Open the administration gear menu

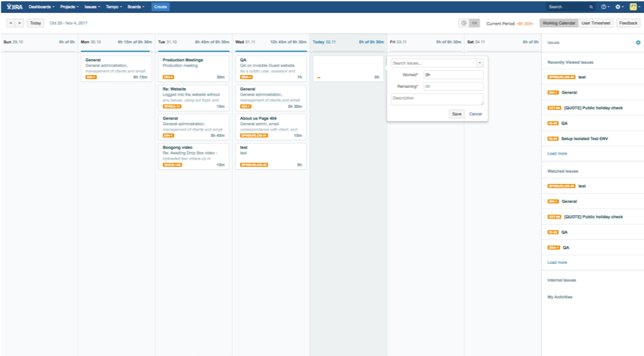click(619, 6)
